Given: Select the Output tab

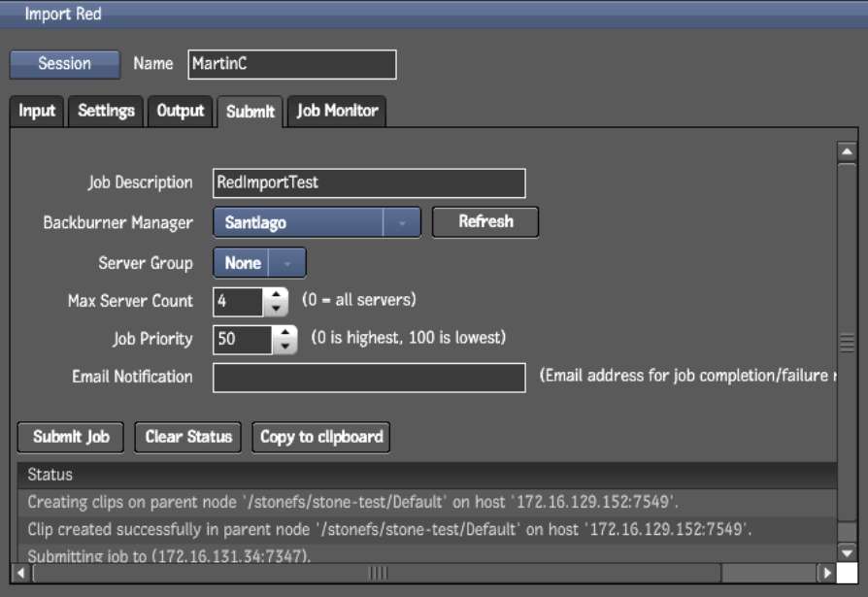Looking at the screenshot, I should pos(181,111).
